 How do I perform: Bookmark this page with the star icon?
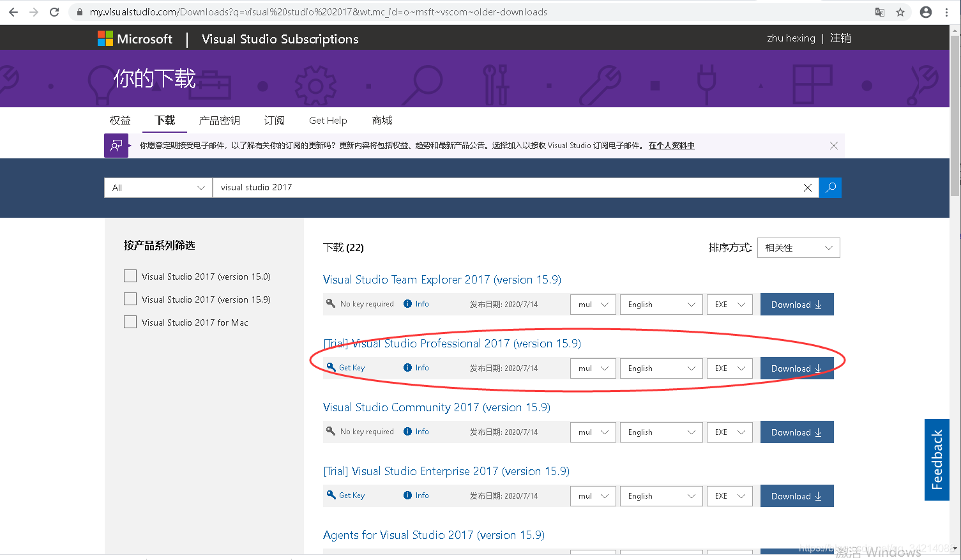click(900, 12)
